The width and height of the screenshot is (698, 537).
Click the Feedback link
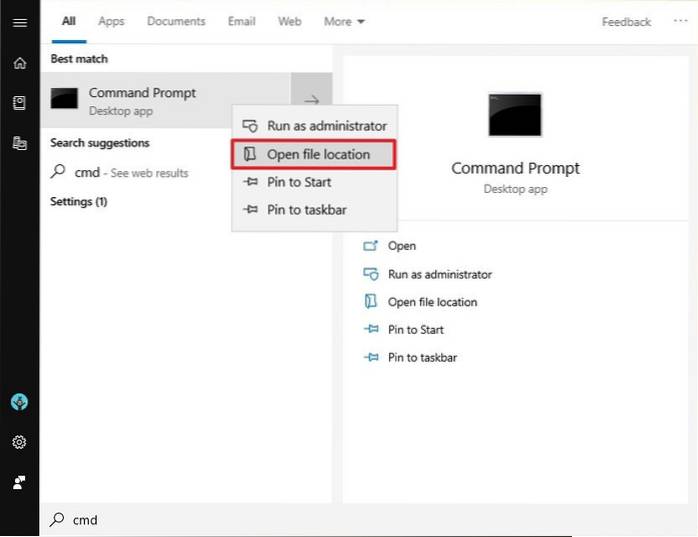(x=626, y=22)
